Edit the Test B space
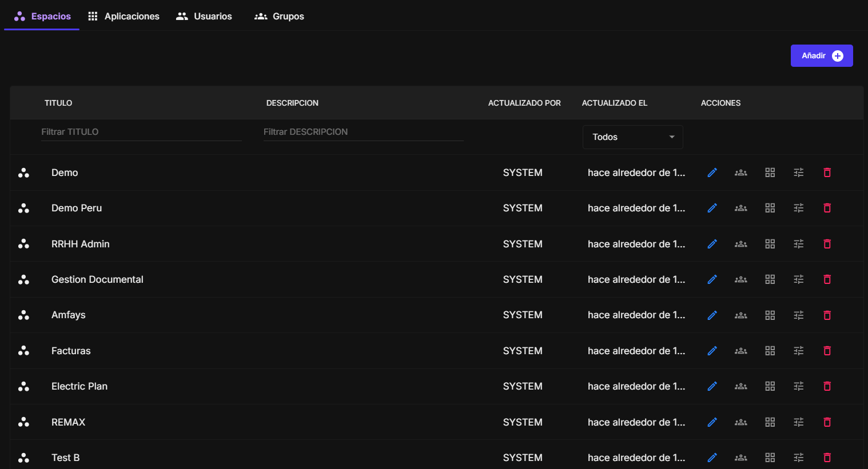Screen dimensions: 868x469 712,458
